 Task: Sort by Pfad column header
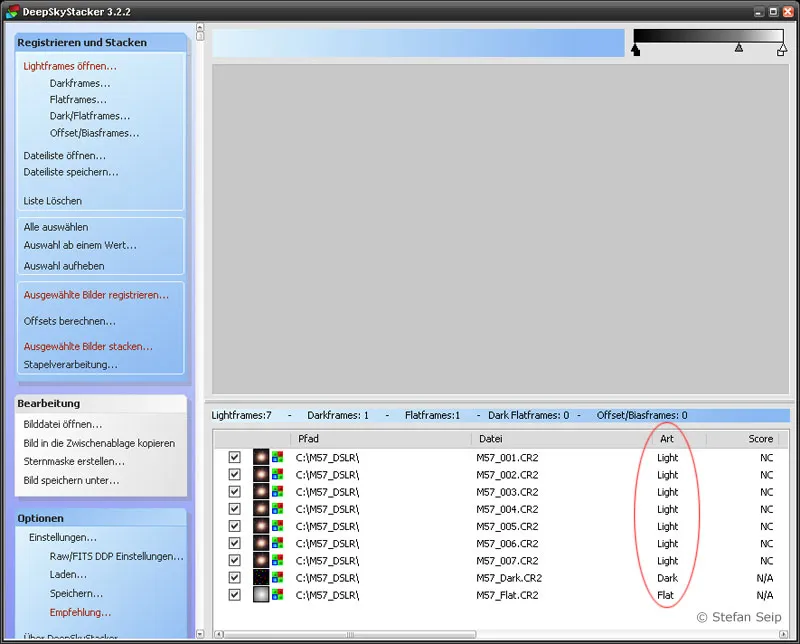381,439
